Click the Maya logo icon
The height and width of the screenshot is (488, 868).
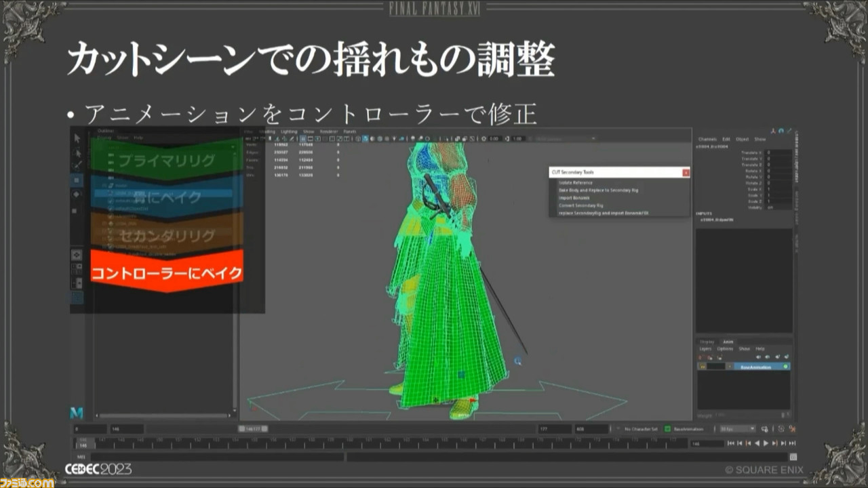(77, 412)
